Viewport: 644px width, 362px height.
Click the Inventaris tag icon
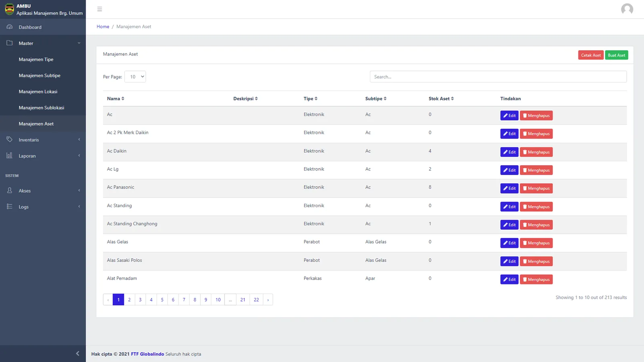10,140
